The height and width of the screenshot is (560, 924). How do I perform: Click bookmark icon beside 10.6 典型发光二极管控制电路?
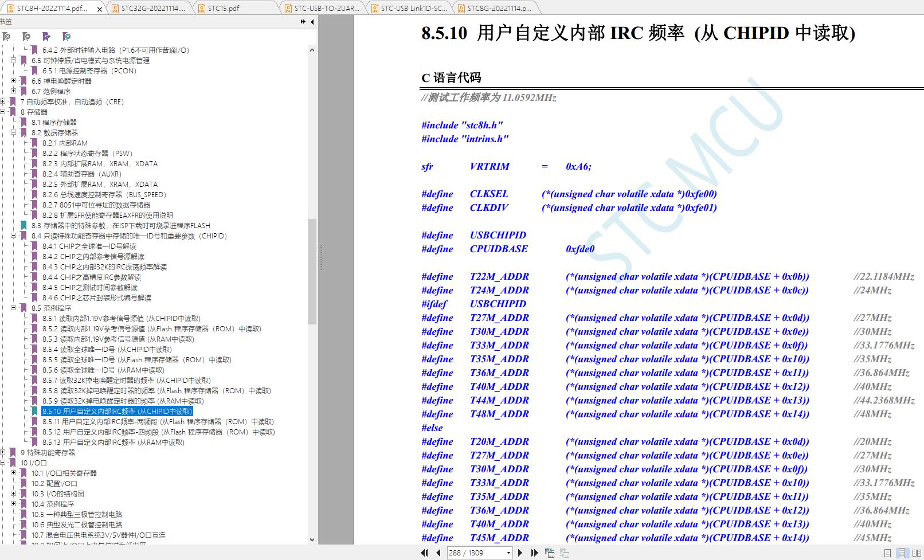coord(24,524)
